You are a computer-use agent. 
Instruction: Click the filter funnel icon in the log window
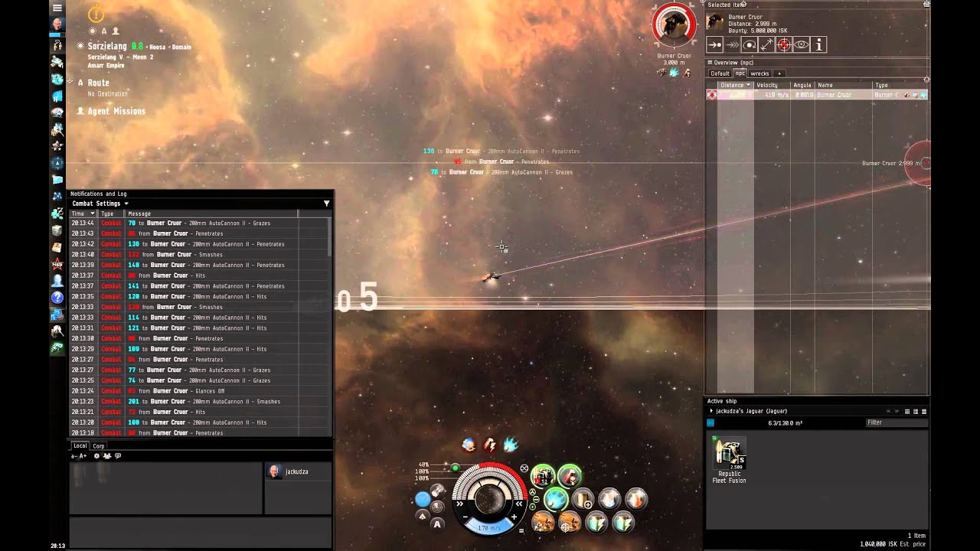point(326,204)
